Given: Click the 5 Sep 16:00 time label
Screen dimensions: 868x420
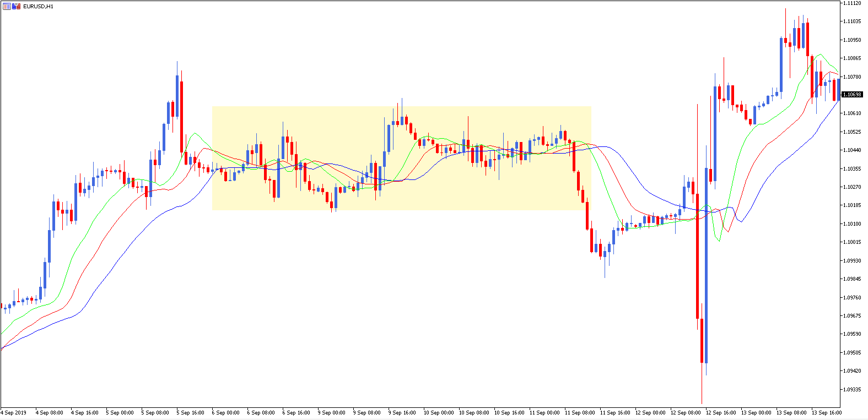Looking at the screenshot, I should [190, 412].
